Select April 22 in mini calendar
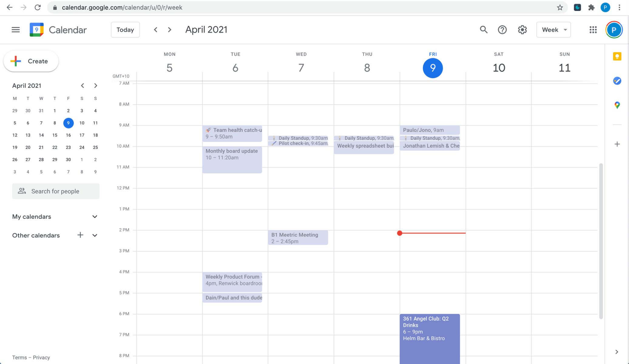This screenshot has height=364, width=629. [x=55, y=147]
